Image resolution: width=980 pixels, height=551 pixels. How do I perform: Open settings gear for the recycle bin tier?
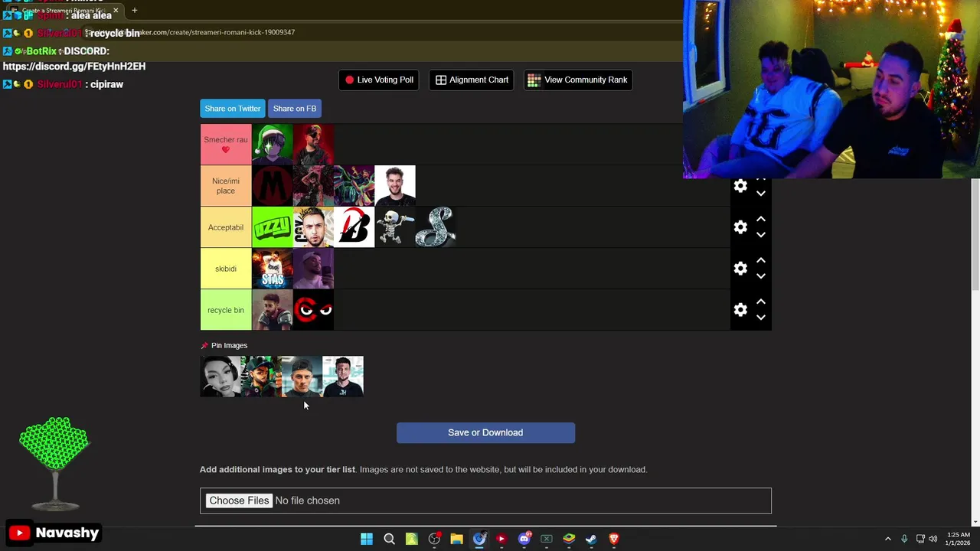click(740, 310)
